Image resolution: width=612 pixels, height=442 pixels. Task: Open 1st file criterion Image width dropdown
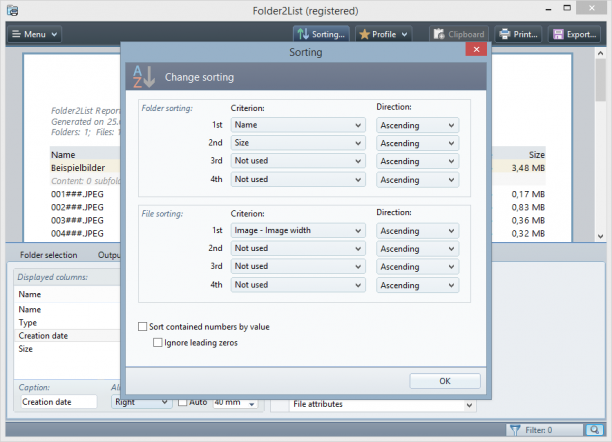[x=298, y=230]
